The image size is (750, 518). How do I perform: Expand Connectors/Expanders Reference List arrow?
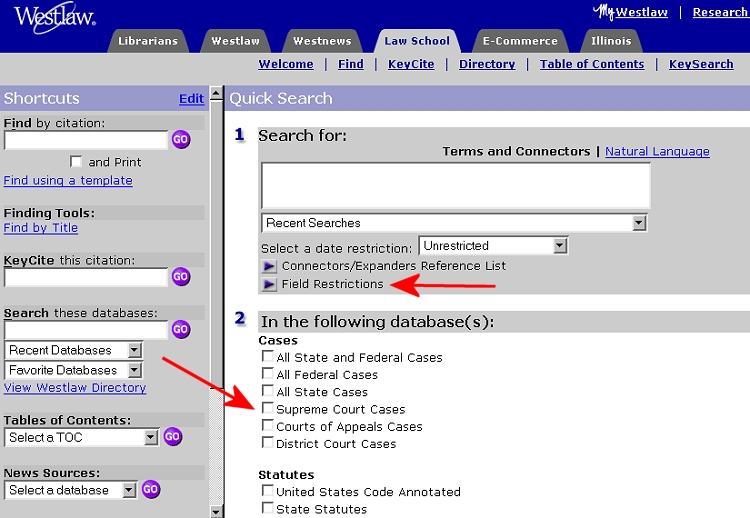click(269, 266)
